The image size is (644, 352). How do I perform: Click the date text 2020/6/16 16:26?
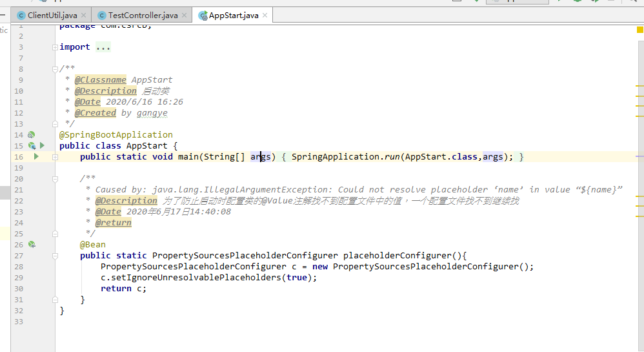point(145,101)
